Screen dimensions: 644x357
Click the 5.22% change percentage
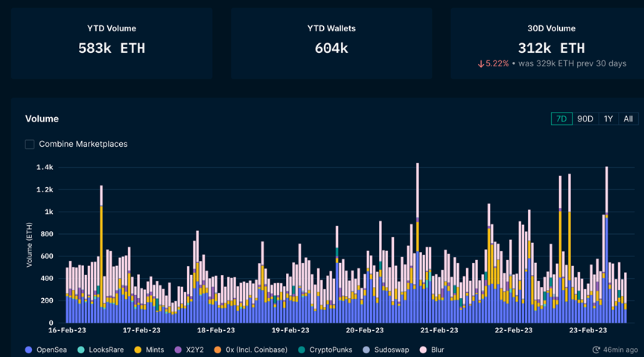(x=497, y=64)
